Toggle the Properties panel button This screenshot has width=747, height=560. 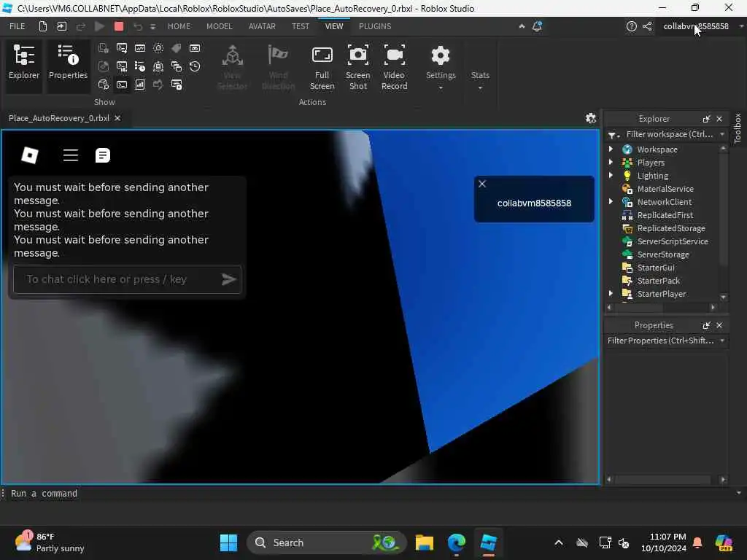coord(68,66)
